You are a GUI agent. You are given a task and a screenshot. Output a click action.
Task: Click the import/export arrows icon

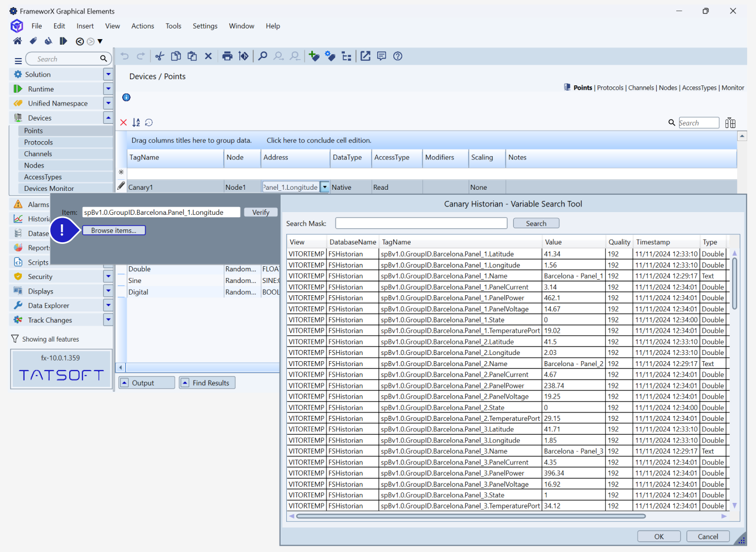point(243,56)
